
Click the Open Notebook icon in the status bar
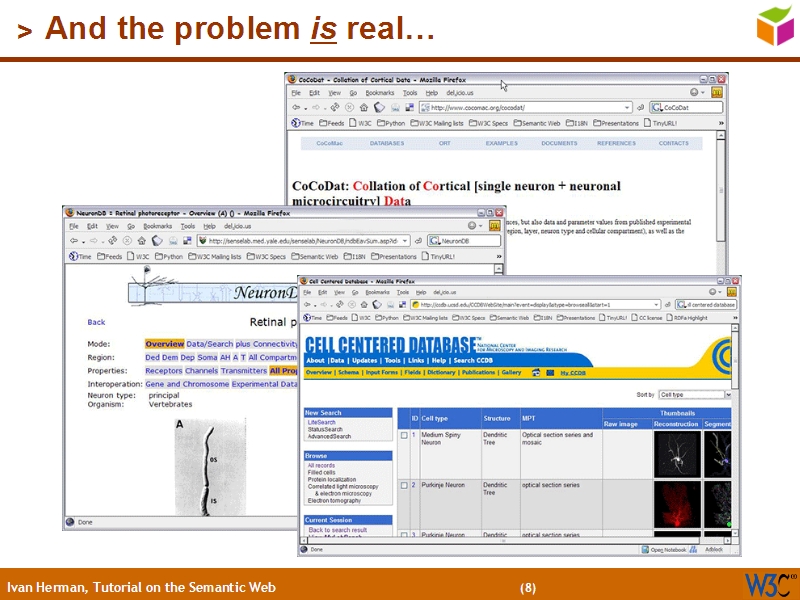click(x=645, y=550)
